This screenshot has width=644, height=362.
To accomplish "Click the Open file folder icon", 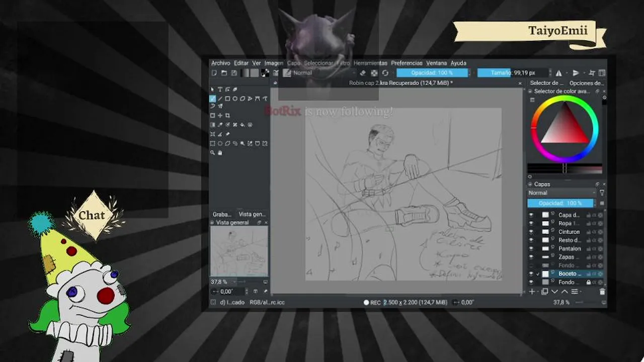I will pyautogui.click(x=224, y=73).
